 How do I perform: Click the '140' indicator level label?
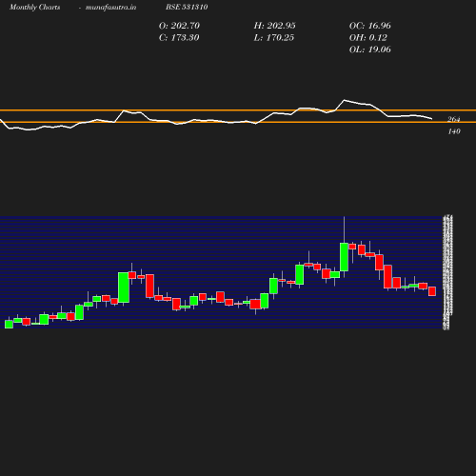(454, 131)
